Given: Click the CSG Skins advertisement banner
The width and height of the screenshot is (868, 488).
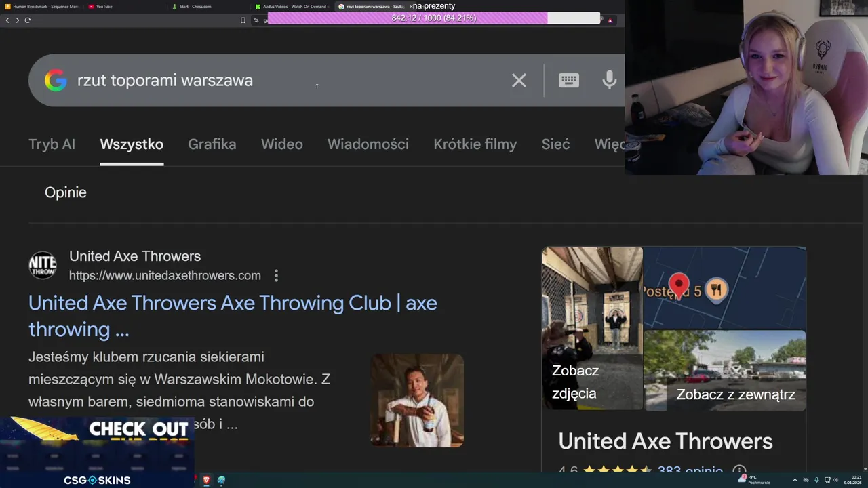Looking at the screenshot, I should coord(97,452).
